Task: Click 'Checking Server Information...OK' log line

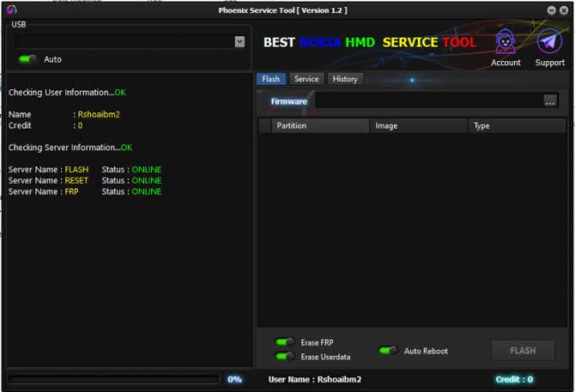Action: [70, 148]
